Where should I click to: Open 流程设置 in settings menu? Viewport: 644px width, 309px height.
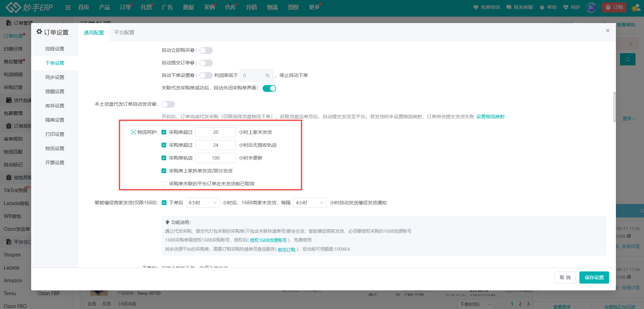pos(55,49)
